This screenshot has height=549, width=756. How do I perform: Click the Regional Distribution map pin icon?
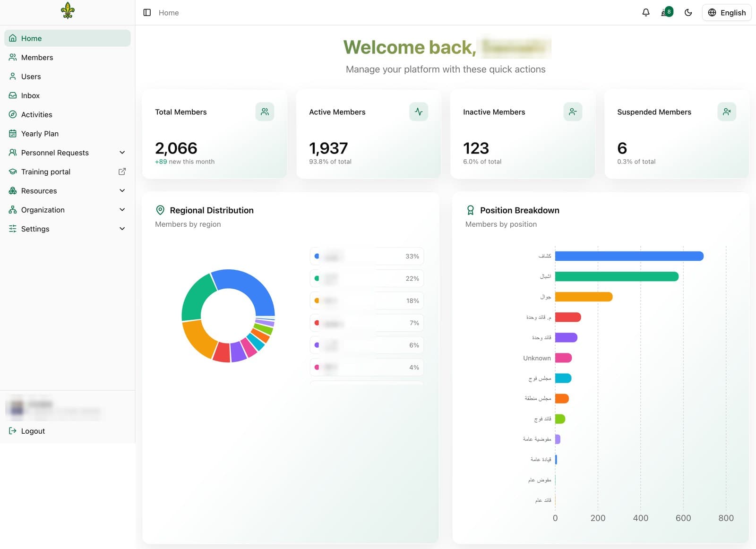[160, 210]
